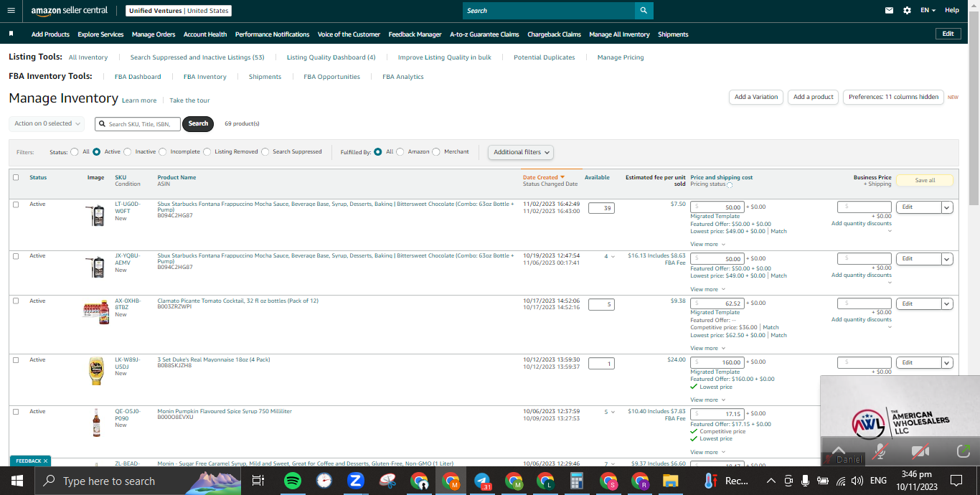Open the EN language dropdown

tap(928, 11)
